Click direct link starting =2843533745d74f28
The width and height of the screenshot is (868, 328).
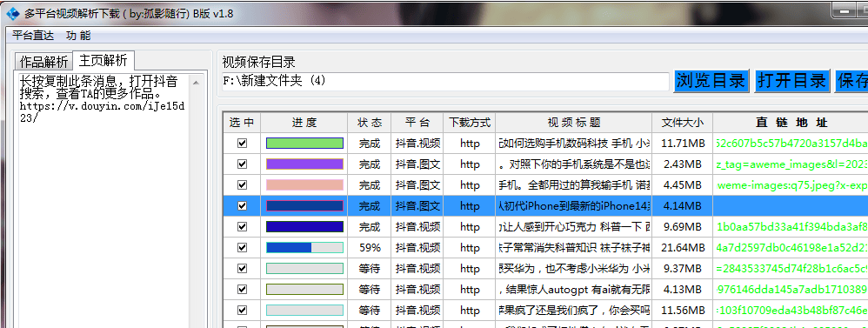(x=791, y=269)
